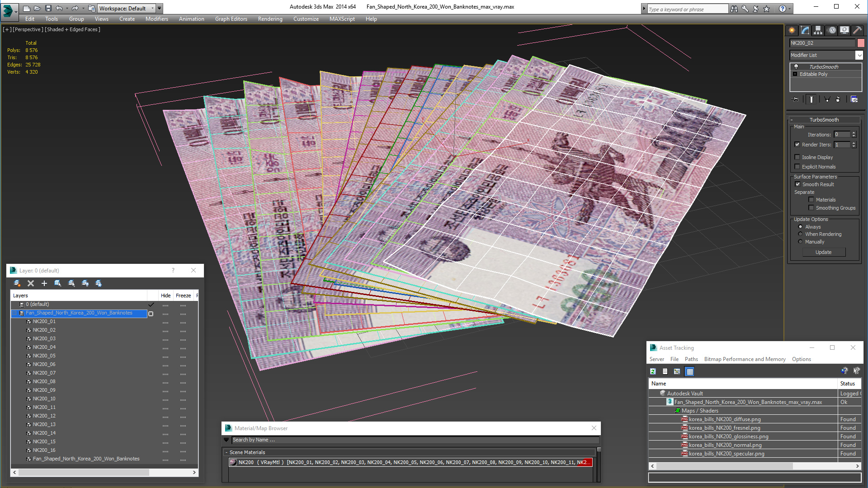
Task: Click Refresh icon in Asset Tracking
Action: pos(653,371)
